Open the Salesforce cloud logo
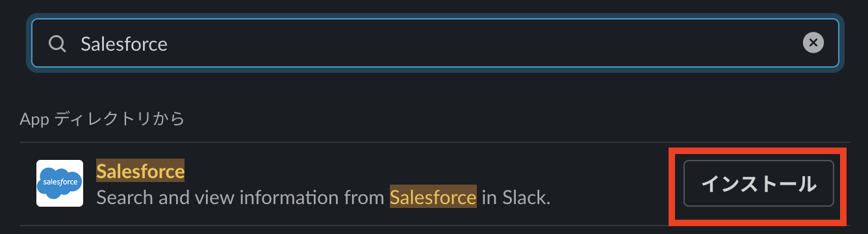 pos(60,183)
